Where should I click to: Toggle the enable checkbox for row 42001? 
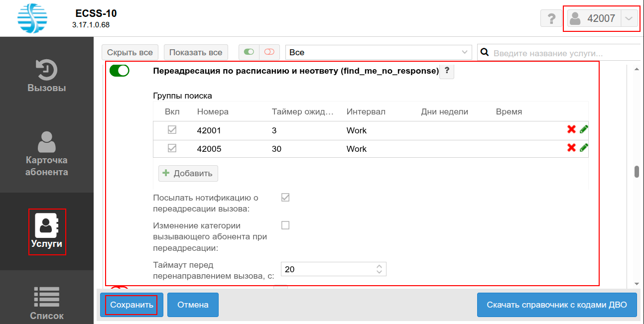click(172, 130)
